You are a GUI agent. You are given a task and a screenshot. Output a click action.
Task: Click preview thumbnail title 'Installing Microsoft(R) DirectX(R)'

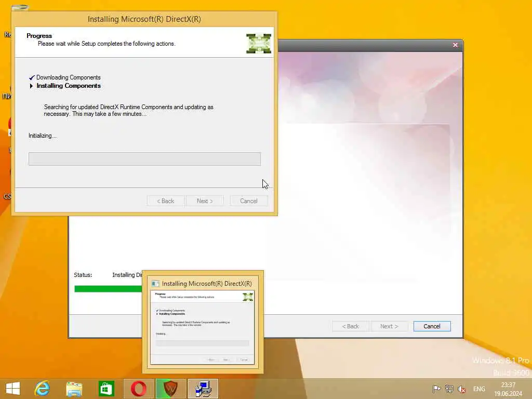(x=207, y=284)
